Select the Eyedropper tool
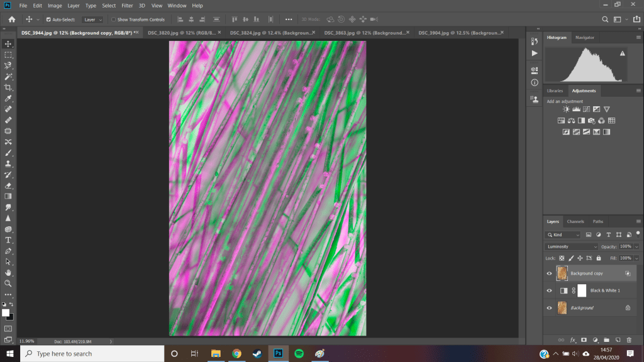Viewport: 644px width, 362px height. pos(8,99)
